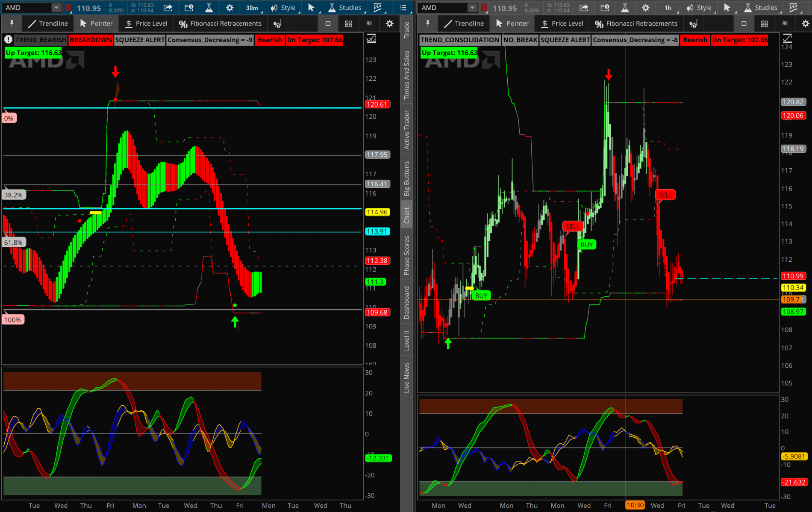
Task: Click the patterns icon in right chart header
Action: coord(793,8)
